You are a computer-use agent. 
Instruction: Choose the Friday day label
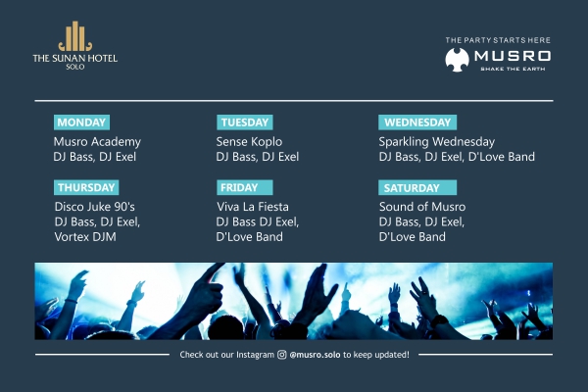[238, 187]
